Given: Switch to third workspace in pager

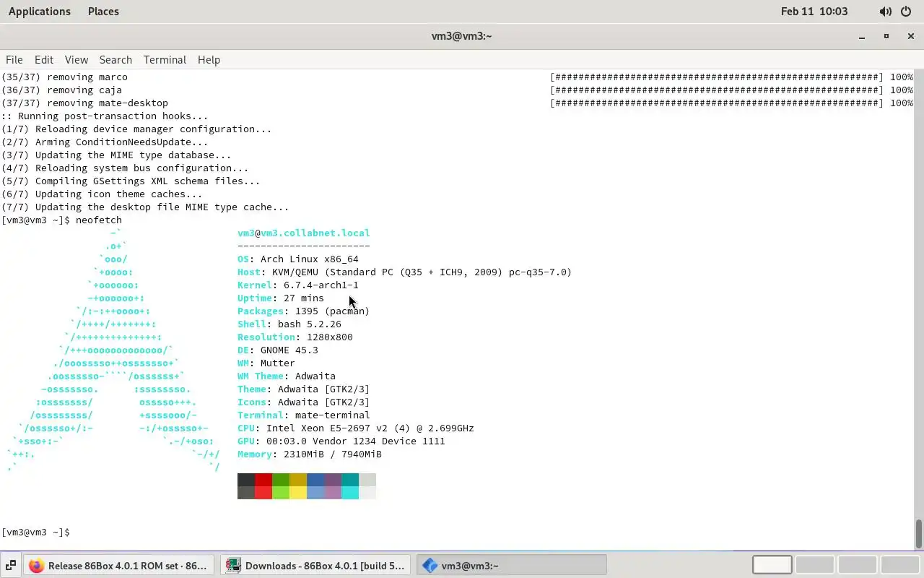Looking at the screenshot, I should pyautogui.click(x=858, y=565).
